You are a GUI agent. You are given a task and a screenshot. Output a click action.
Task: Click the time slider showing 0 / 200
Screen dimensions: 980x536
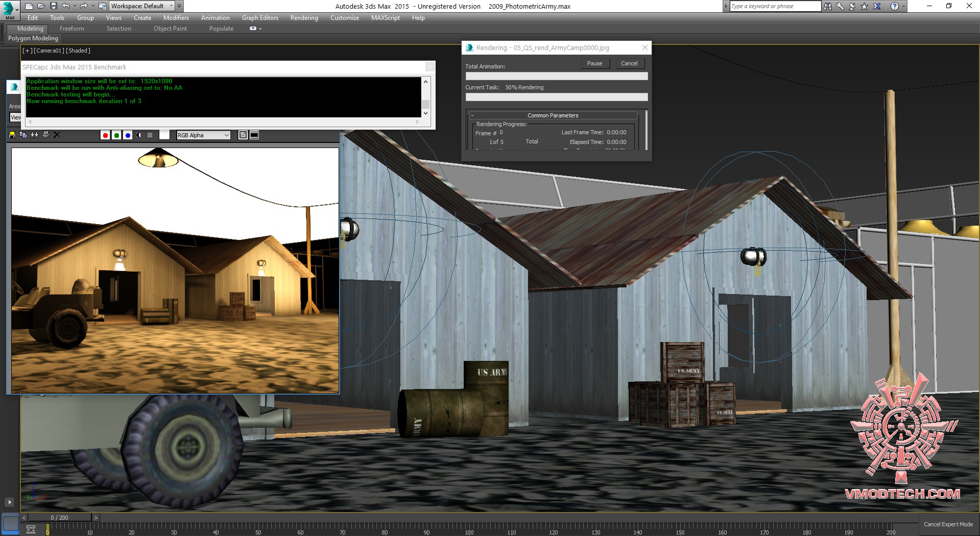[x=60, y=517]
